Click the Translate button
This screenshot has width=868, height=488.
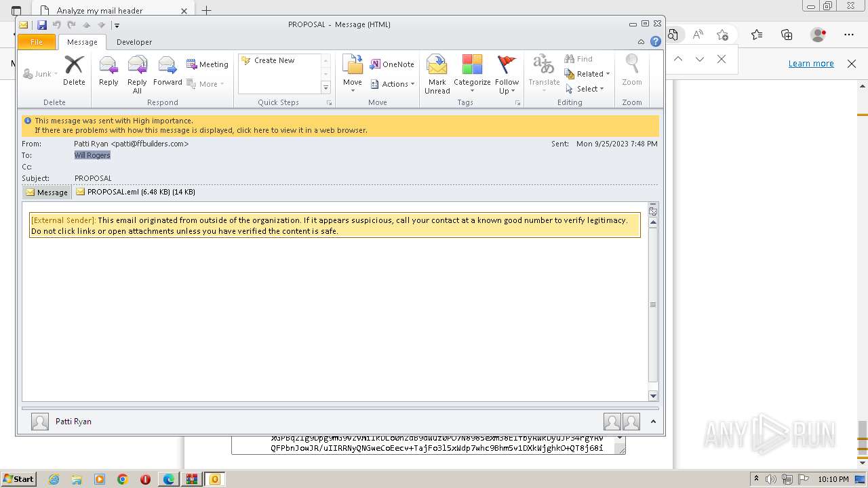[544, 75]
